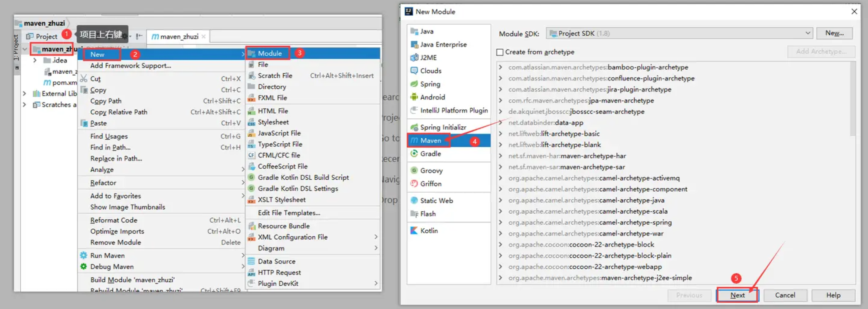Expand the bamboo-plugin-archetype node

pyautogui.click(x=501, y=67)
